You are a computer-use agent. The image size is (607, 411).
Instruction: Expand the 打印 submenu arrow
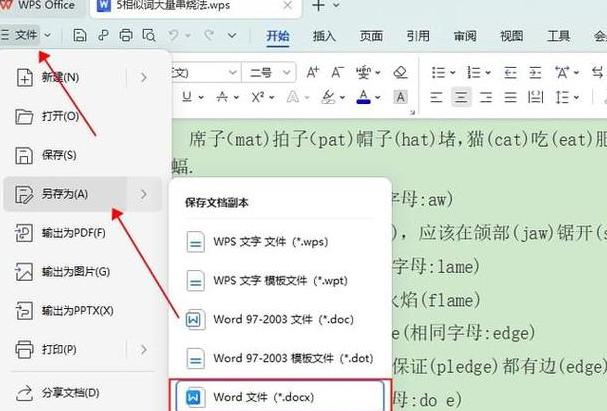[144, 349]
